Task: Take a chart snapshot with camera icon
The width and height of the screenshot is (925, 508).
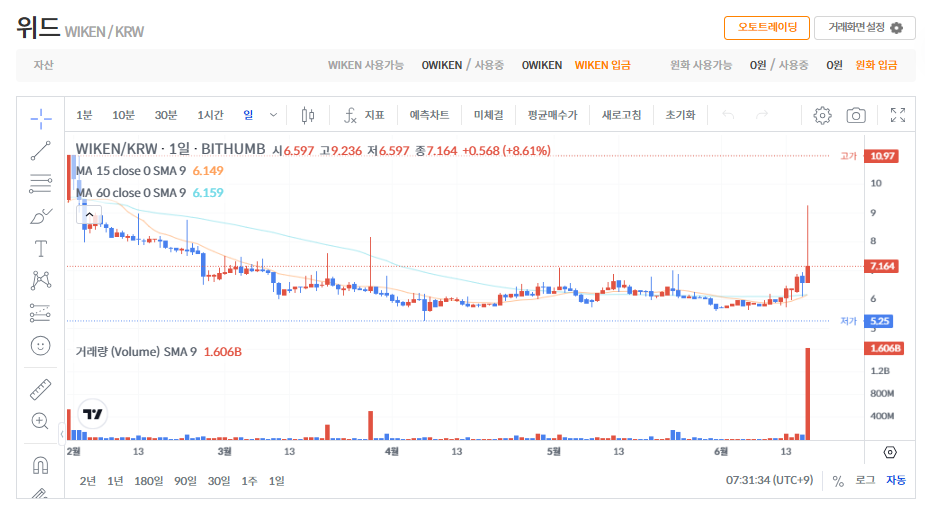Action: tap(856, 115)
